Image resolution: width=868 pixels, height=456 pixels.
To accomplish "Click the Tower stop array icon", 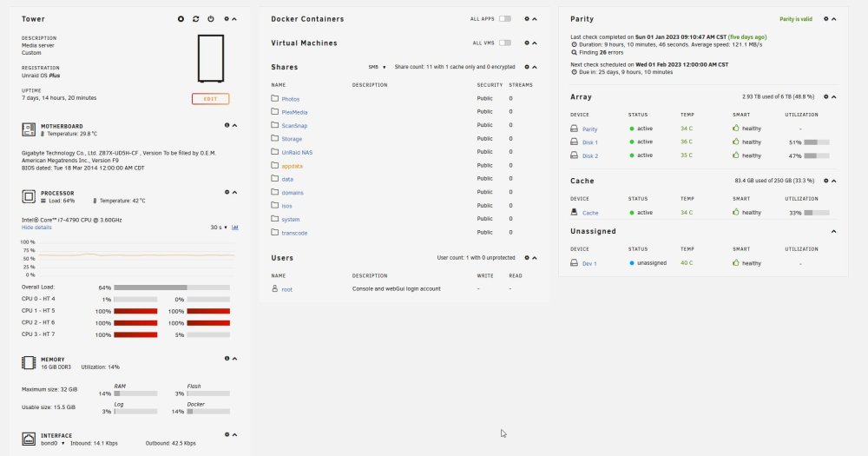I will pyautogui.click(x=181, y=19).
